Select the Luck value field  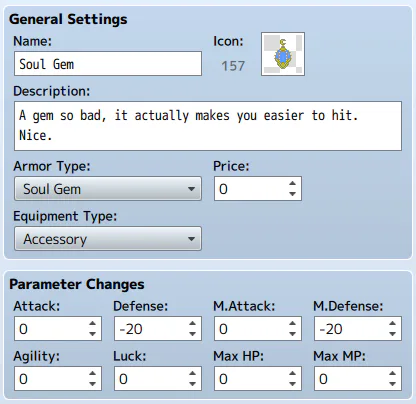[x=158, y=379]
